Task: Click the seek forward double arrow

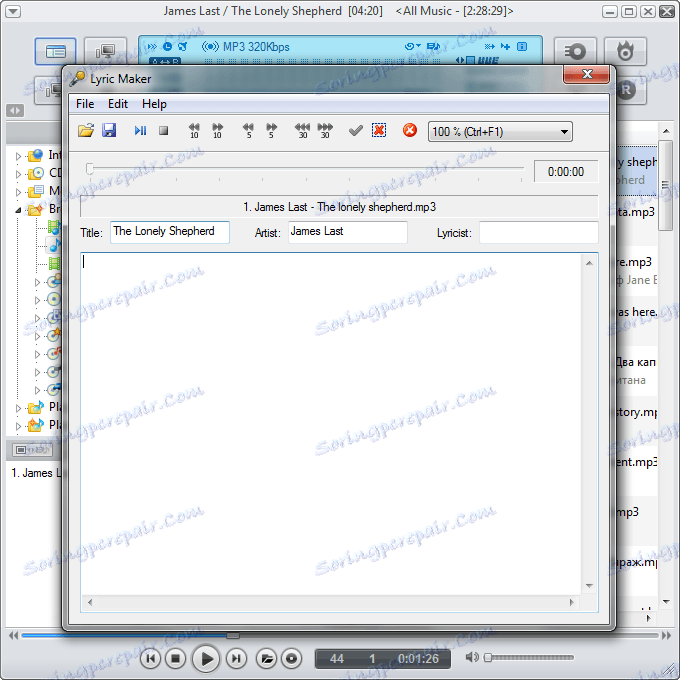Action: click(x=666, y=636)
